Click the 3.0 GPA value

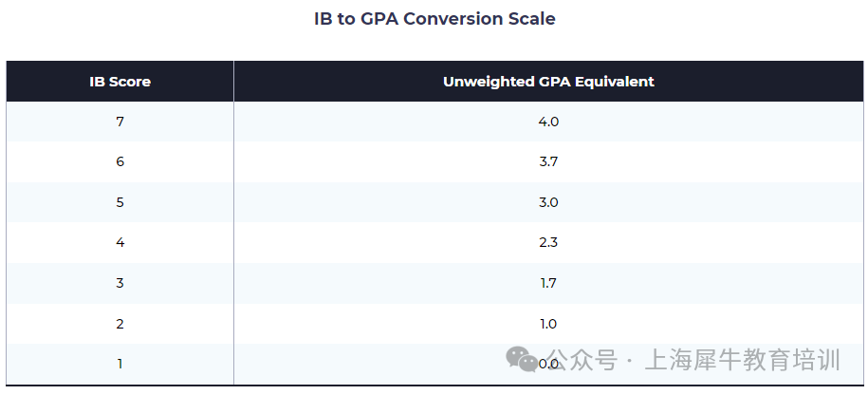[x=548, y=202]
